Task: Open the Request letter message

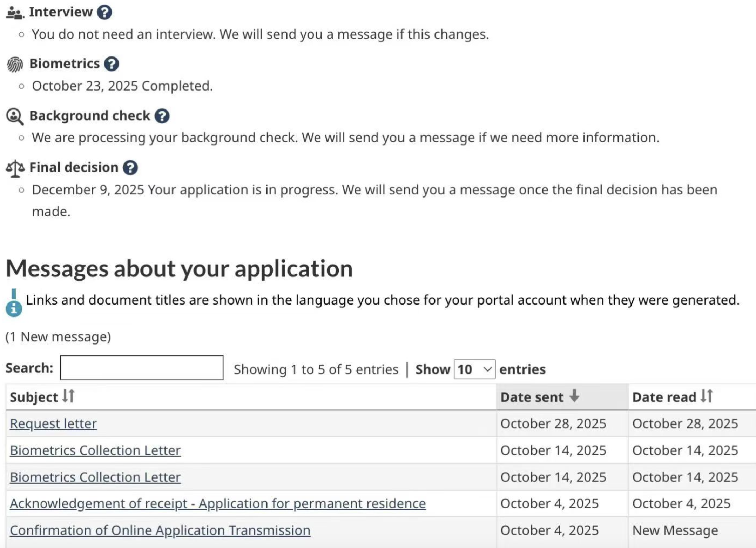Action: click(53, 423)
